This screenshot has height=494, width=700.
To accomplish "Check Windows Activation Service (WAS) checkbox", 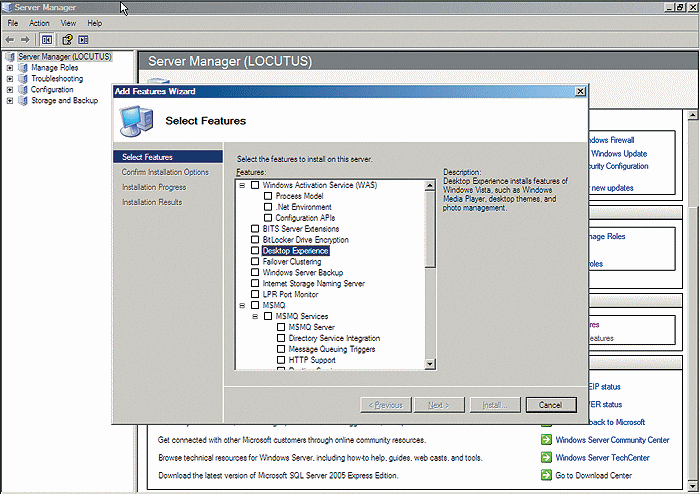I will pyautogui.click(x=255, y=185).
